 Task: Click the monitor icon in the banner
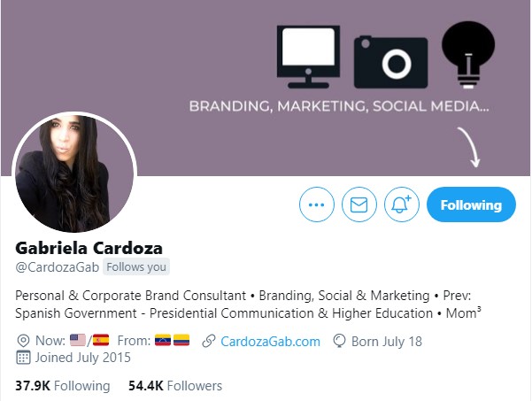(308, 57)
